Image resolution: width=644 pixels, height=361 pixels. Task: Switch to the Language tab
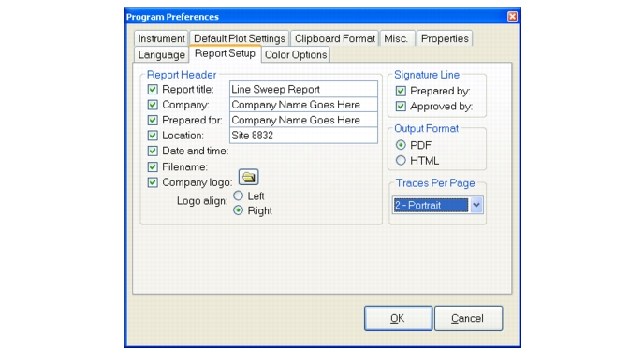[x=161, y=54]
